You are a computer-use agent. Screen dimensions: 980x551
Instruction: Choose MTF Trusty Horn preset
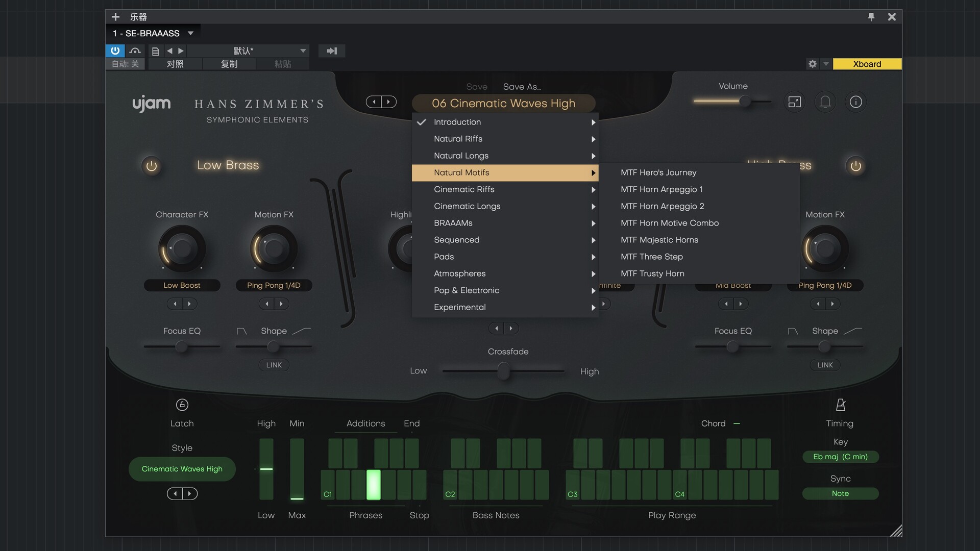click(699, 273)
